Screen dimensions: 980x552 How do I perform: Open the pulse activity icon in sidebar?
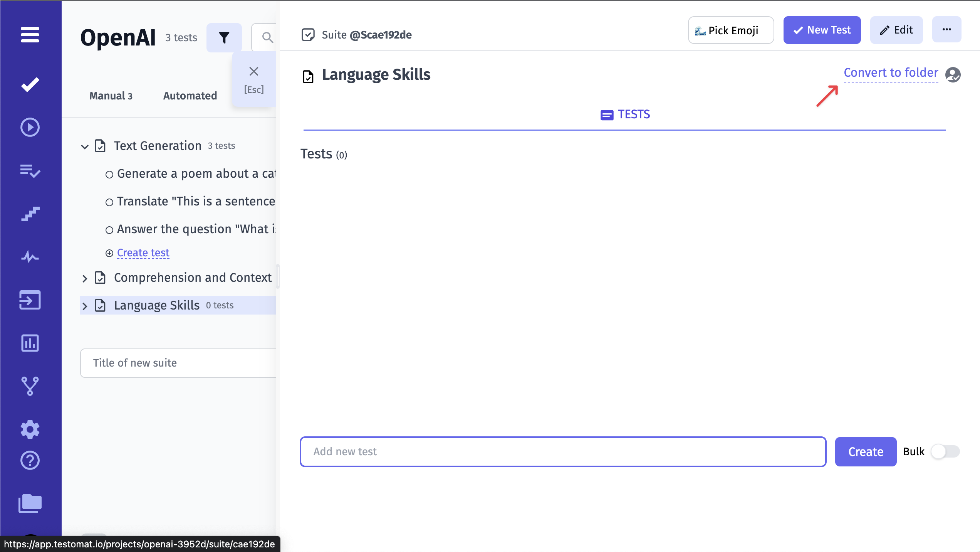pos(30,257)
